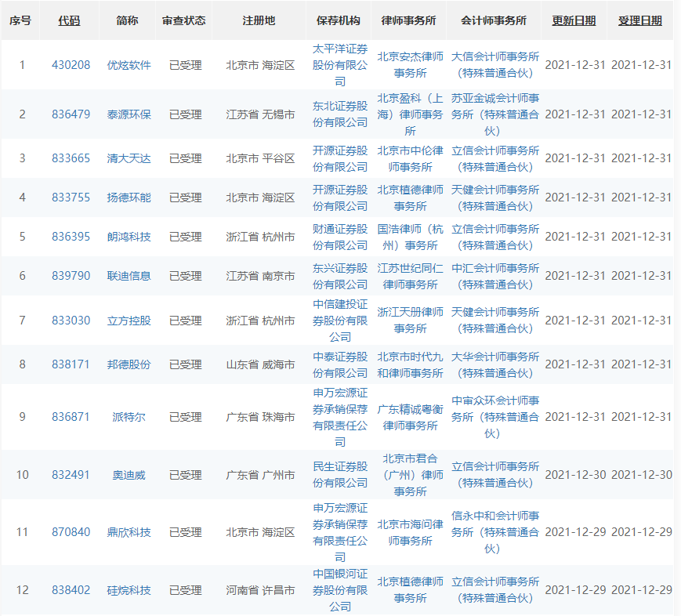Open sponsor 财通证券股份有限公司
The image size is (681, 616).
(x=340, y=237)
